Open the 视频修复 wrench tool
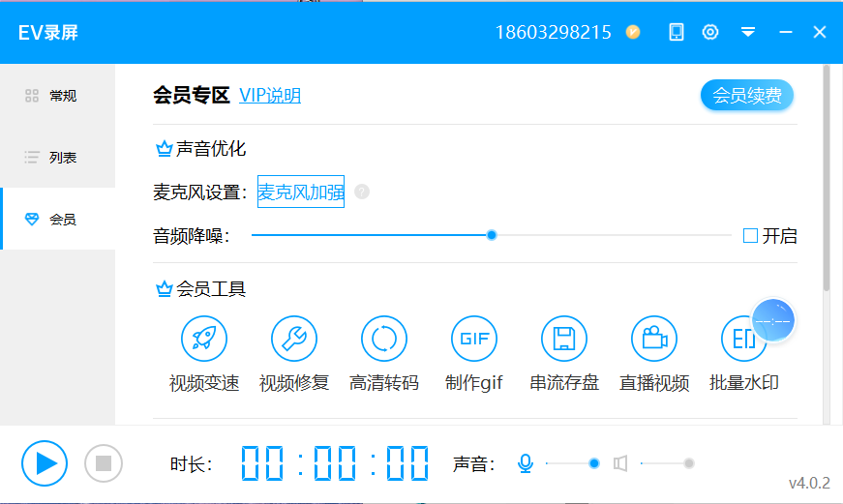This screenshot has height=504, width=843. pyautogui.click(x=294, y=339)
